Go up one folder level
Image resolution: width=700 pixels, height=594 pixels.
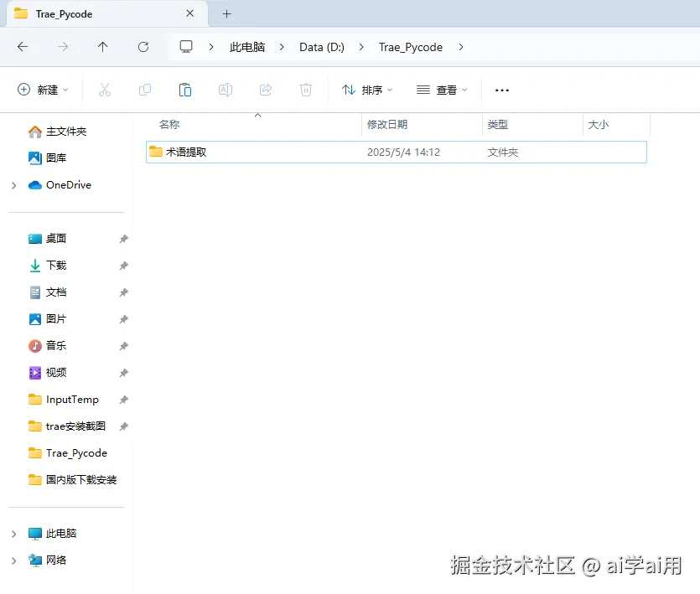point(102,47)
